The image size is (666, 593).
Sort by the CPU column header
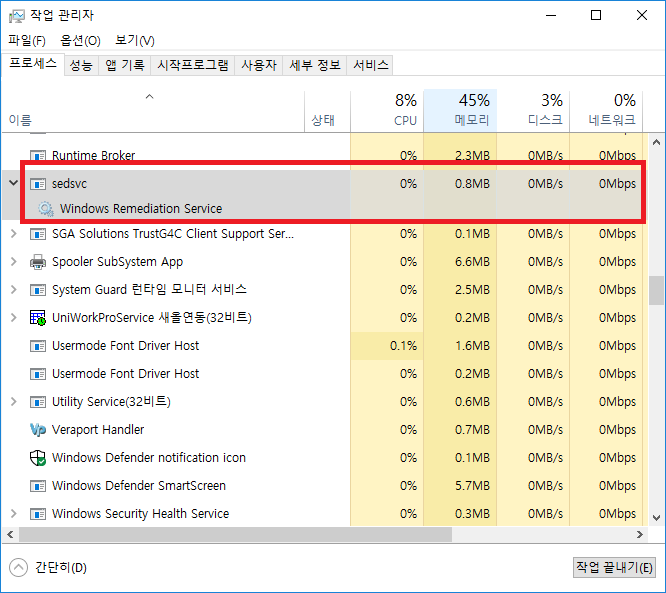[387, 111]
